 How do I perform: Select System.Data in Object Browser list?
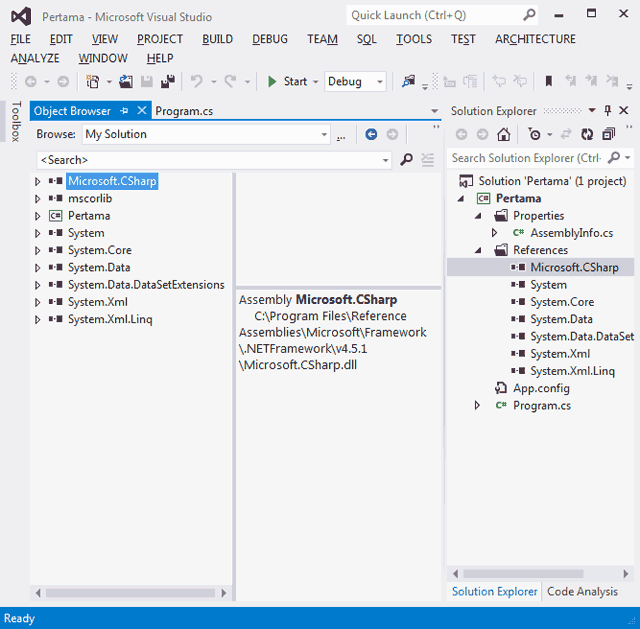[99, 267]
